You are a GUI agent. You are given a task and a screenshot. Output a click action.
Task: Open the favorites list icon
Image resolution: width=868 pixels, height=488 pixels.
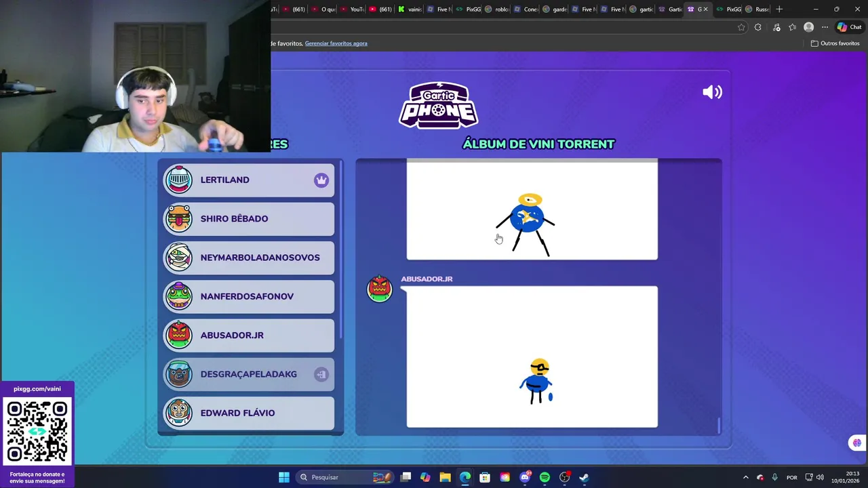pos(792,27)
